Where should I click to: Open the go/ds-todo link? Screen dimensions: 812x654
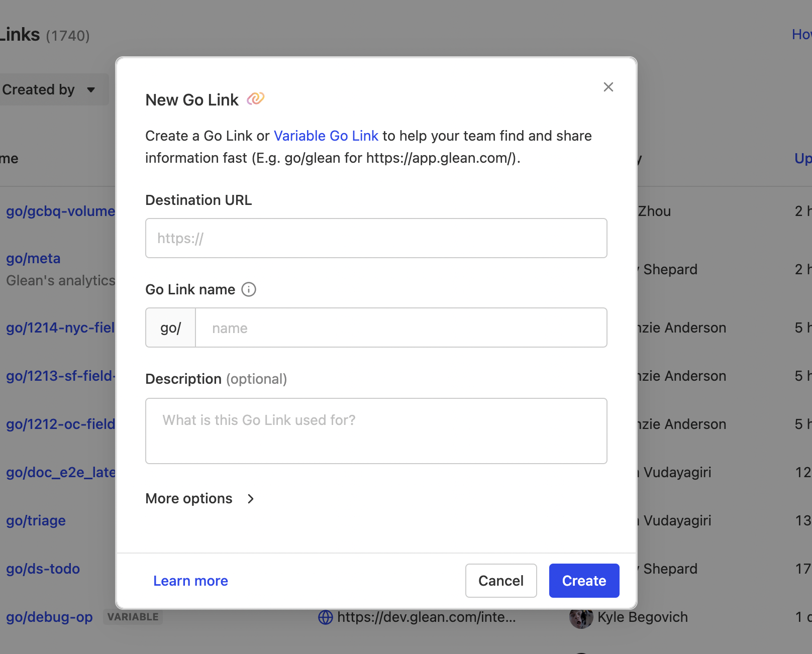click(43, 569)
